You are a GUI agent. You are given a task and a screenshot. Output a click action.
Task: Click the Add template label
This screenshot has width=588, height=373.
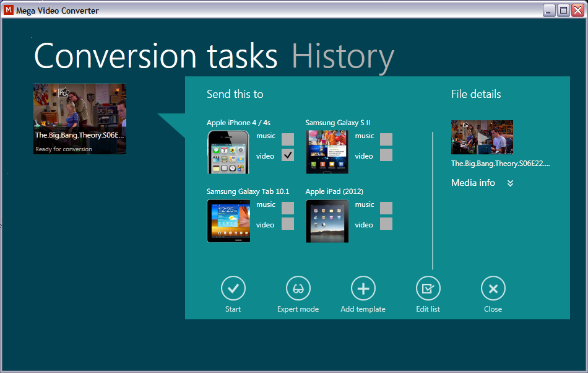pos(363,309)
